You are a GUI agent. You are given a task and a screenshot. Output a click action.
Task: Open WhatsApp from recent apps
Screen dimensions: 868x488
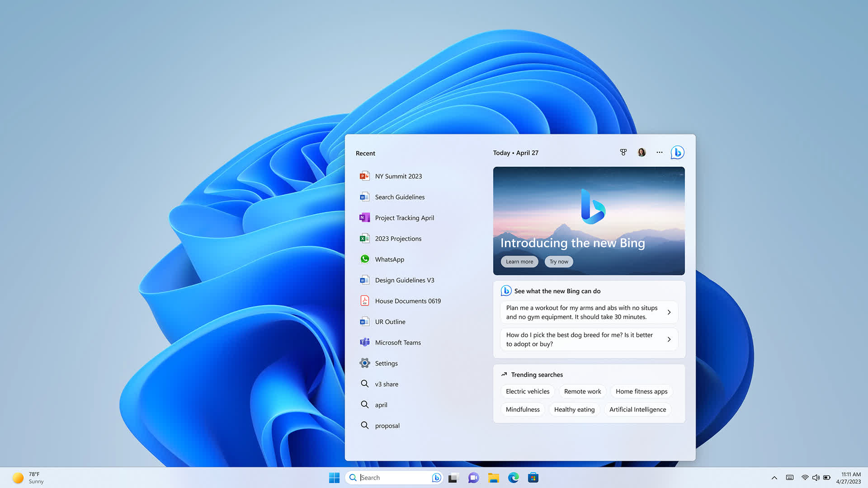390,258
